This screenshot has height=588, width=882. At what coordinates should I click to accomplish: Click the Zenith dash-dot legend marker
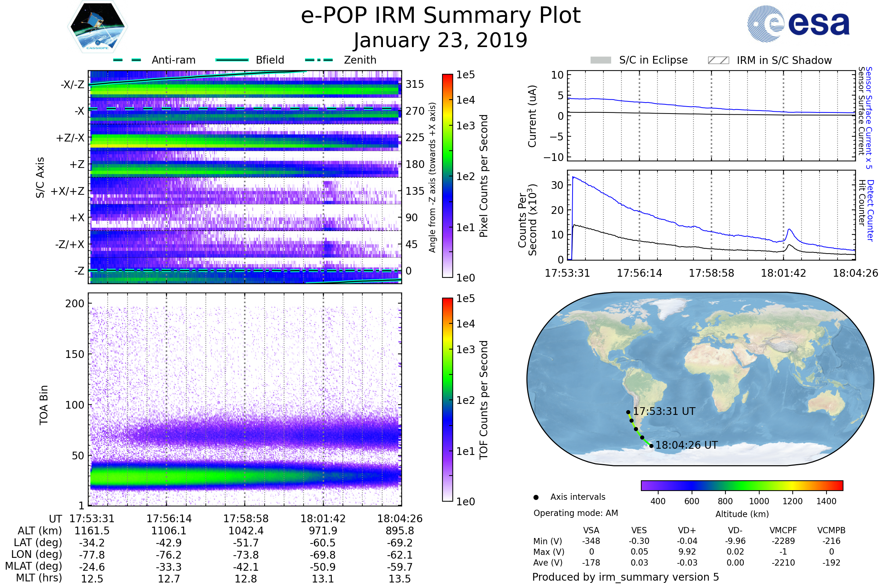[x=319, y=60]
